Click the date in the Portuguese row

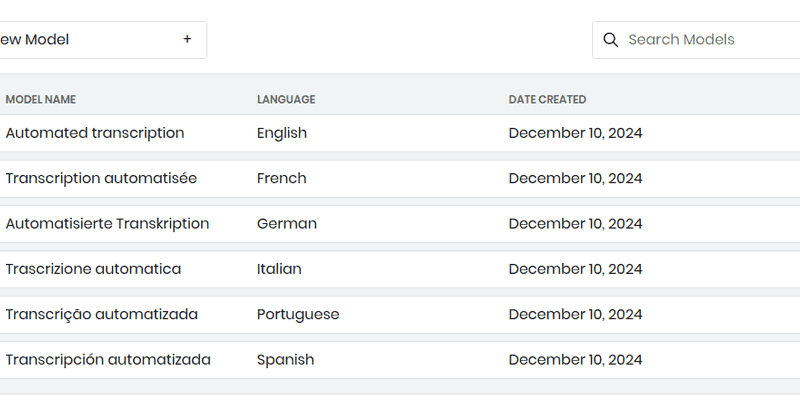pos(576,315)
